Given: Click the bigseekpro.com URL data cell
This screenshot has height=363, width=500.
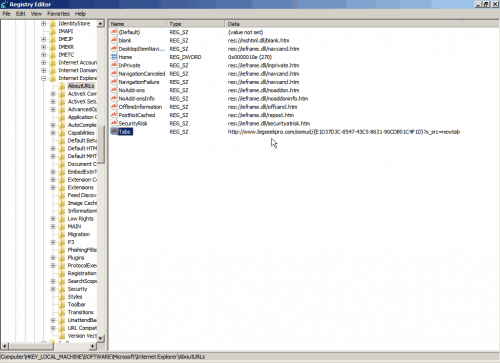Looking at the screenshot, I should click(x=344, y=132).
